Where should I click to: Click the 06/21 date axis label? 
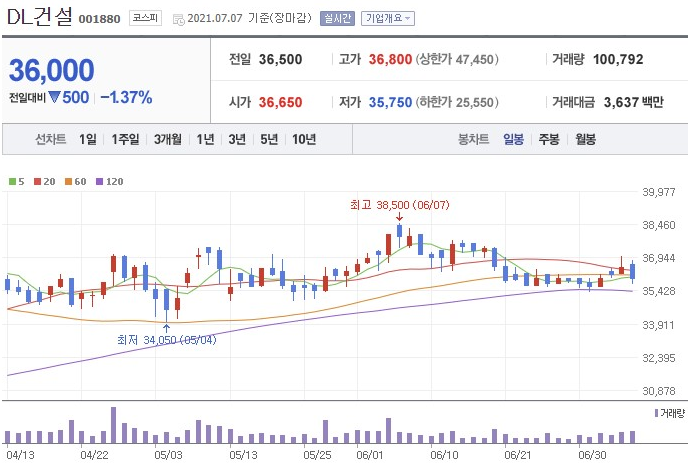tap(518, 455)
